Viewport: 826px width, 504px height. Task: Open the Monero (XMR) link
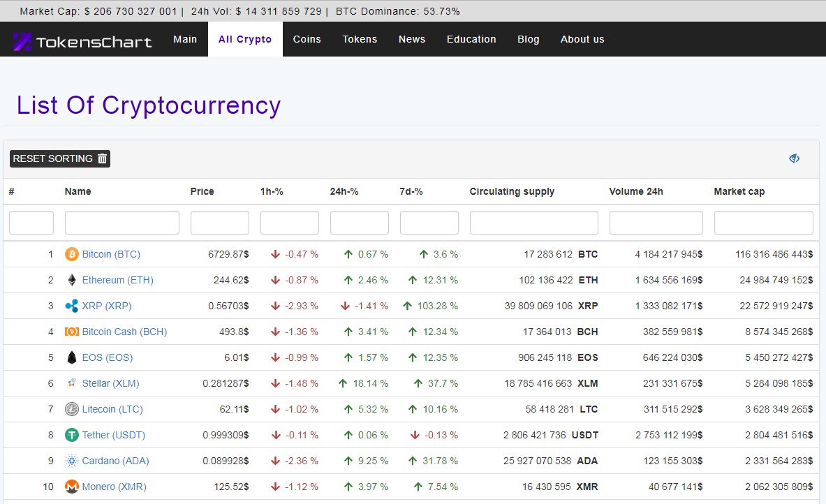(115, 487)
